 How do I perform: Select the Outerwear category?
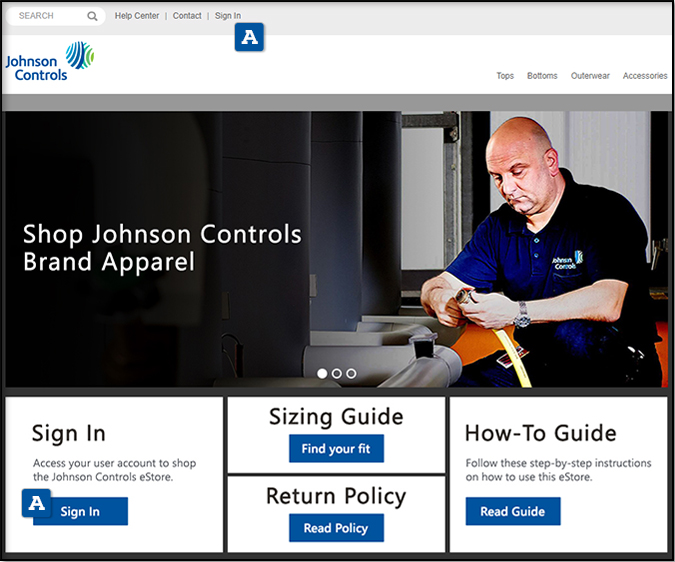tap(590, 76)
